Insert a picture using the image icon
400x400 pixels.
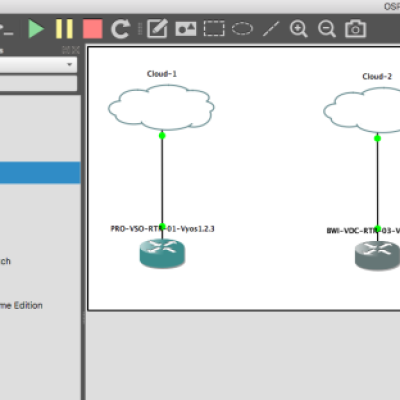[x=186, y=29]
